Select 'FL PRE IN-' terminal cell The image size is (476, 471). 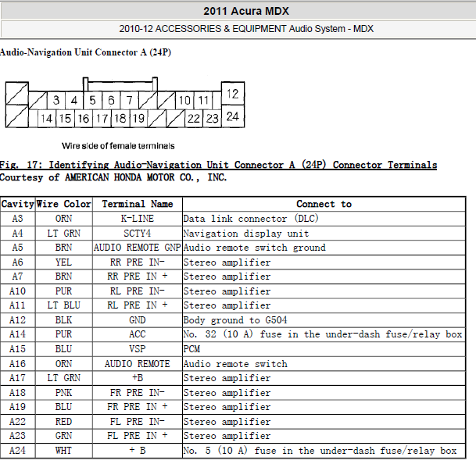(x=138, y=422)
